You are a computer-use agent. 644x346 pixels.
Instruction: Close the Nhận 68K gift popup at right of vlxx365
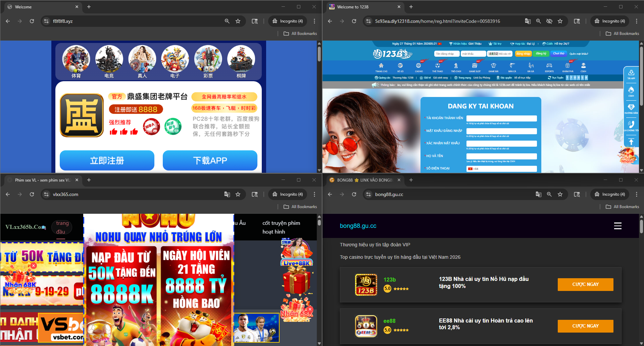coord(310,309)
